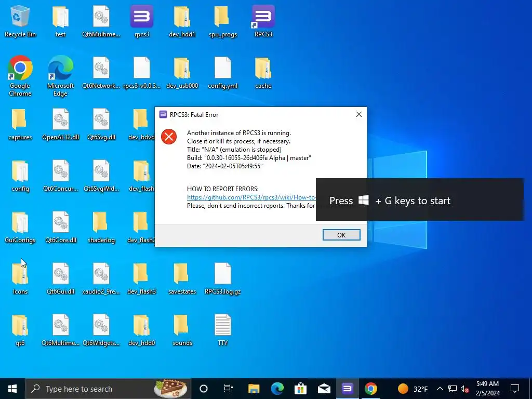Viewport: 532px width, 399px height.
Task: Open the Mail app from the taskbar
Action: click(x=324, y=389)
